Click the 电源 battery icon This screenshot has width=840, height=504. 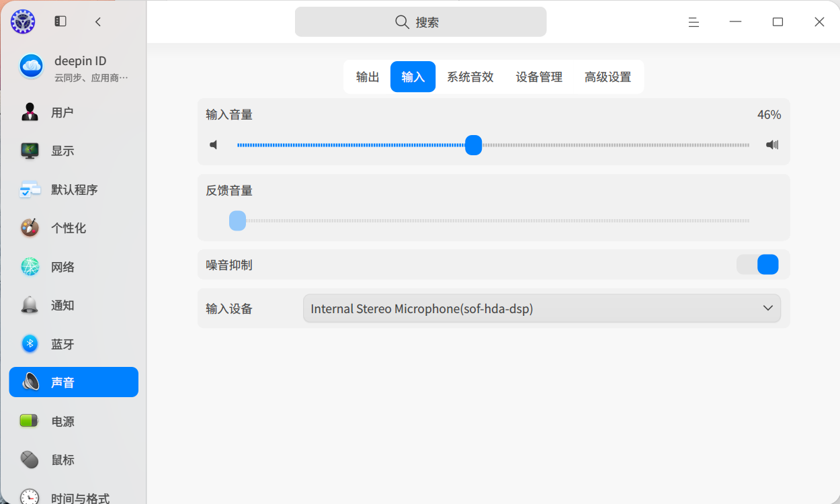coord(30,421)
